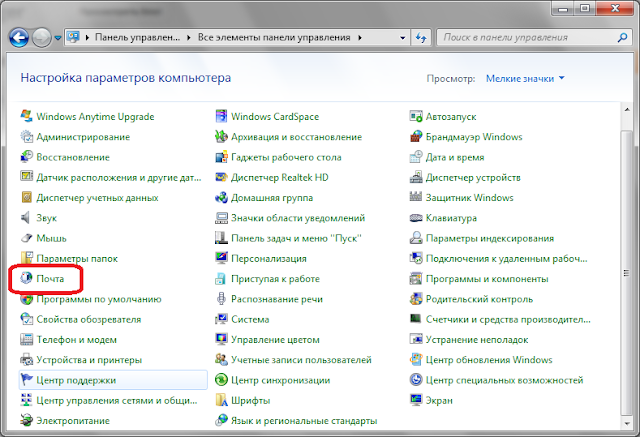This screenshot has height=437, width=640.
Task: Open Автозапуск link
Action: 451,117
